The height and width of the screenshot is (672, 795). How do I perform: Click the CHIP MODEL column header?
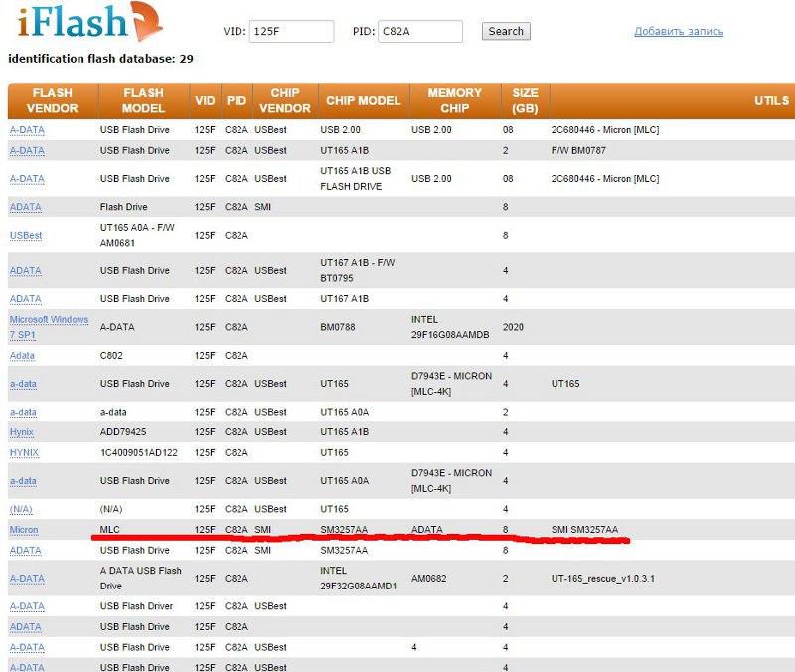coord(364,101)
